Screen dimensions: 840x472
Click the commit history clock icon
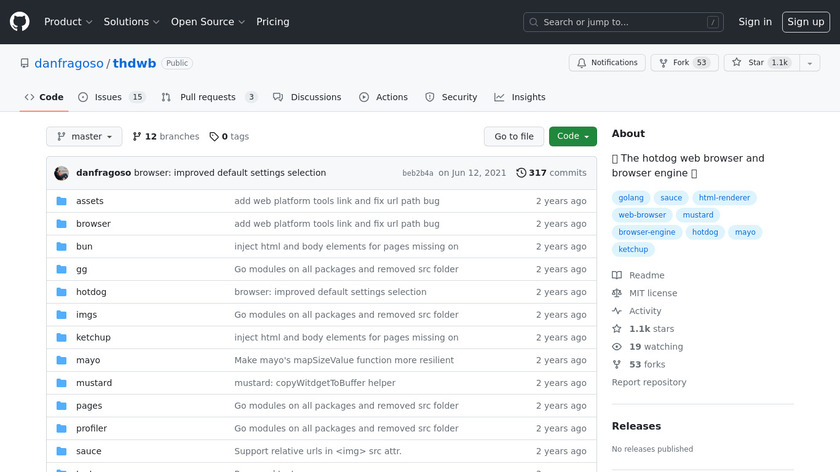click(521, 173)
